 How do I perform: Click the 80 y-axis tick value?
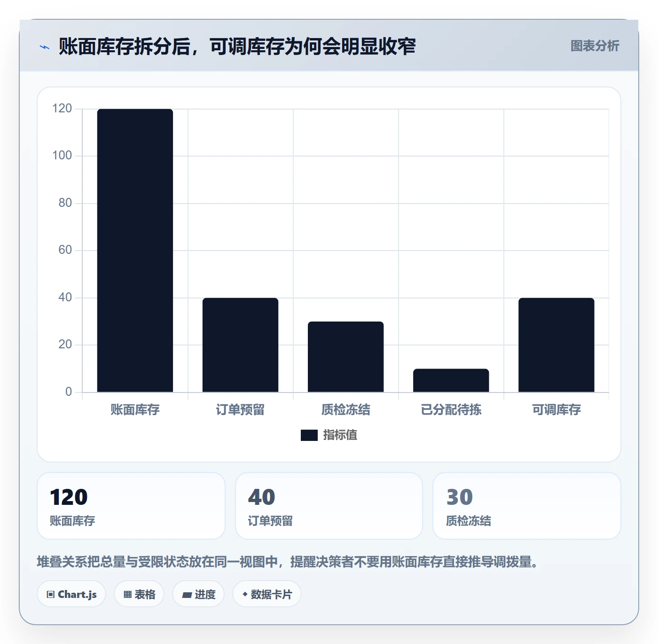(65, 203)
